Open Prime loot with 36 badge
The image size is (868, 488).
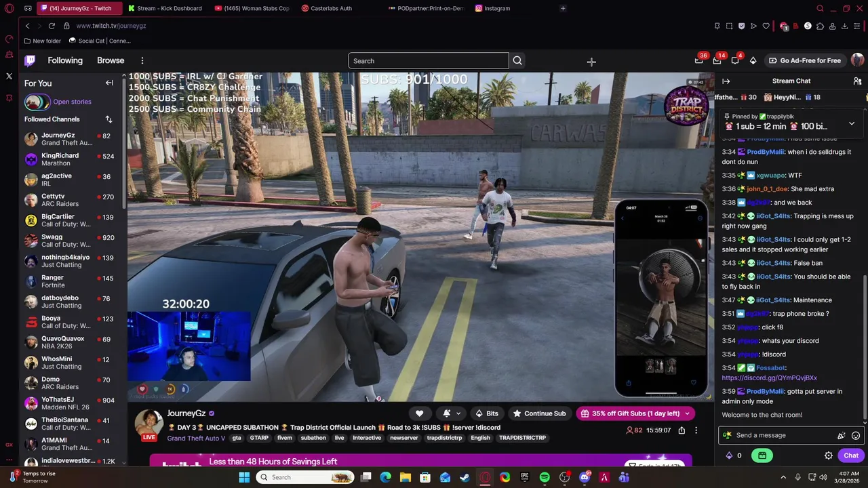699,61
